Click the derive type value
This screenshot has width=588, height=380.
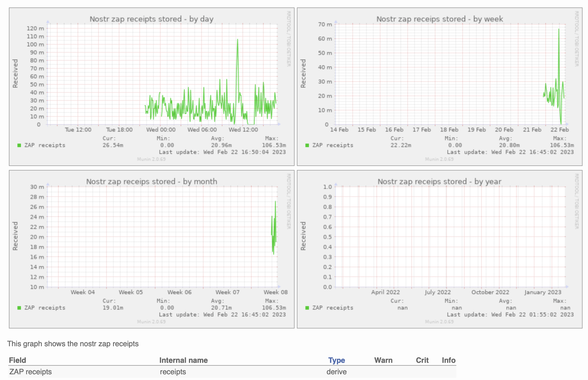(x=336, y=372)
